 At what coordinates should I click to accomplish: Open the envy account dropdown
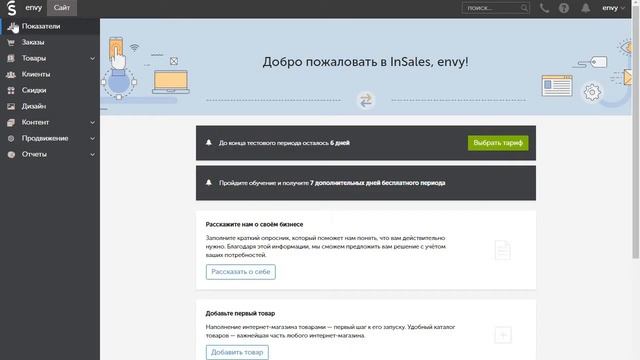click(613, 8)
